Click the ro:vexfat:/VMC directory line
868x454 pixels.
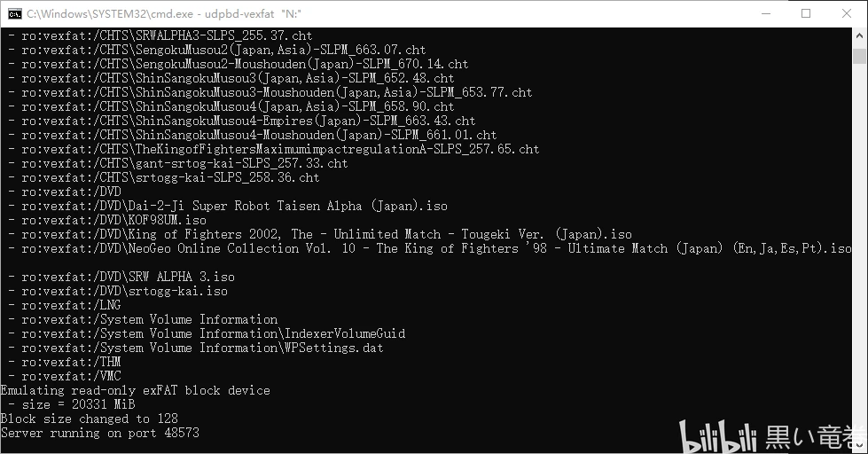pos(65,376)
